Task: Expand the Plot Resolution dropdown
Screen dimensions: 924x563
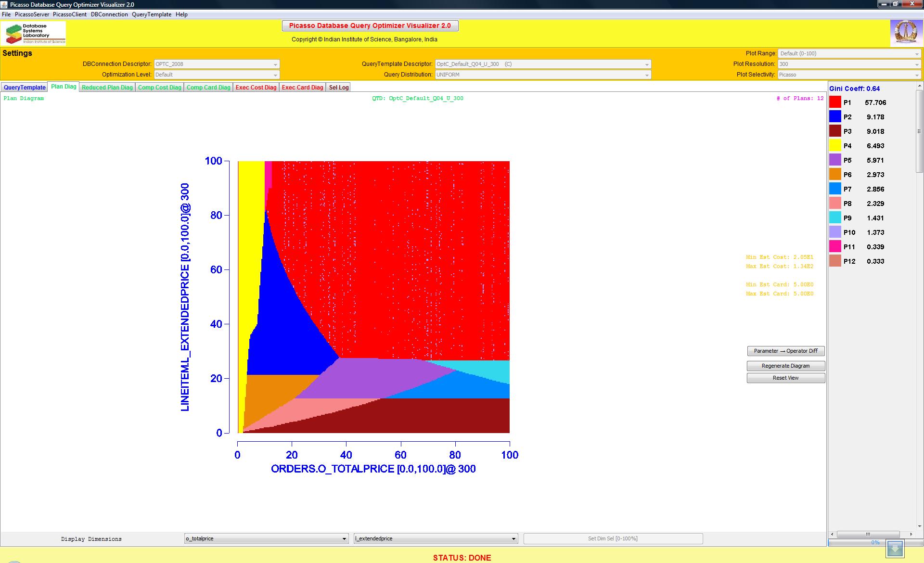Action: (849, 64)
